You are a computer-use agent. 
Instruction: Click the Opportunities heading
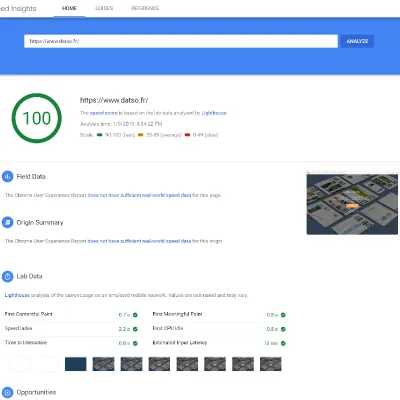(x=36, y=392)
